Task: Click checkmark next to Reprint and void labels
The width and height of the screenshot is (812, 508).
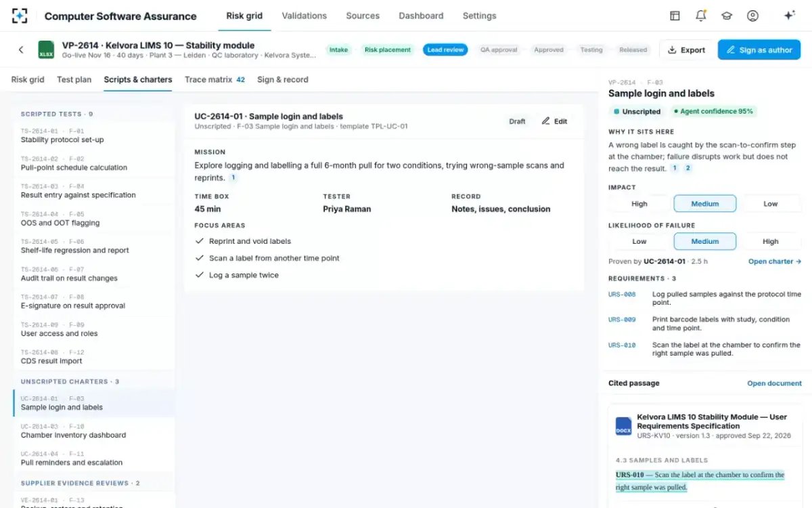Action: tap(199, 241)
